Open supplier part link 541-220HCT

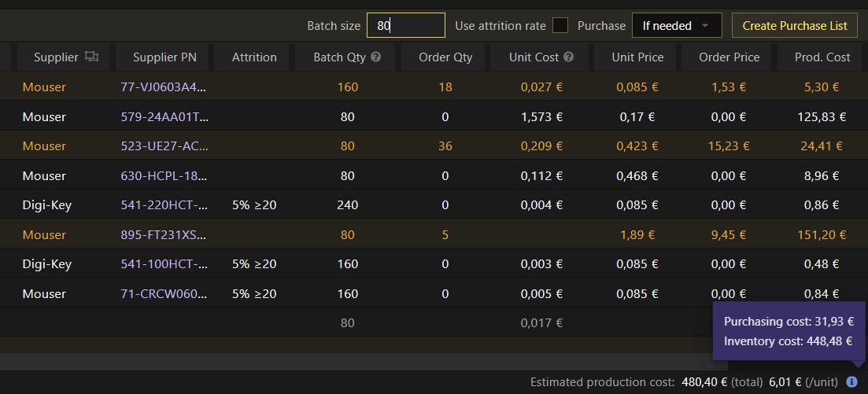pos(164,205)
